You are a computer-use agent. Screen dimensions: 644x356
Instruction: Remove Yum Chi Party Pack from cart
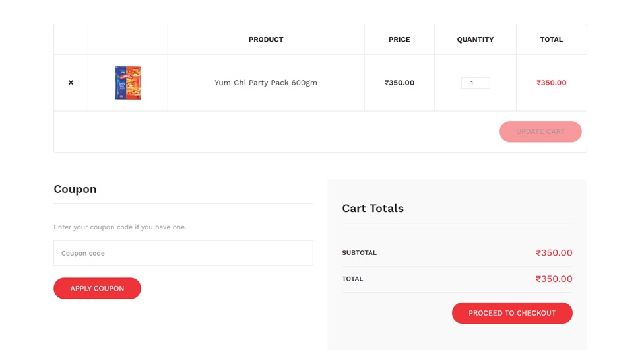pyautogui.click(x=71, y=83)
